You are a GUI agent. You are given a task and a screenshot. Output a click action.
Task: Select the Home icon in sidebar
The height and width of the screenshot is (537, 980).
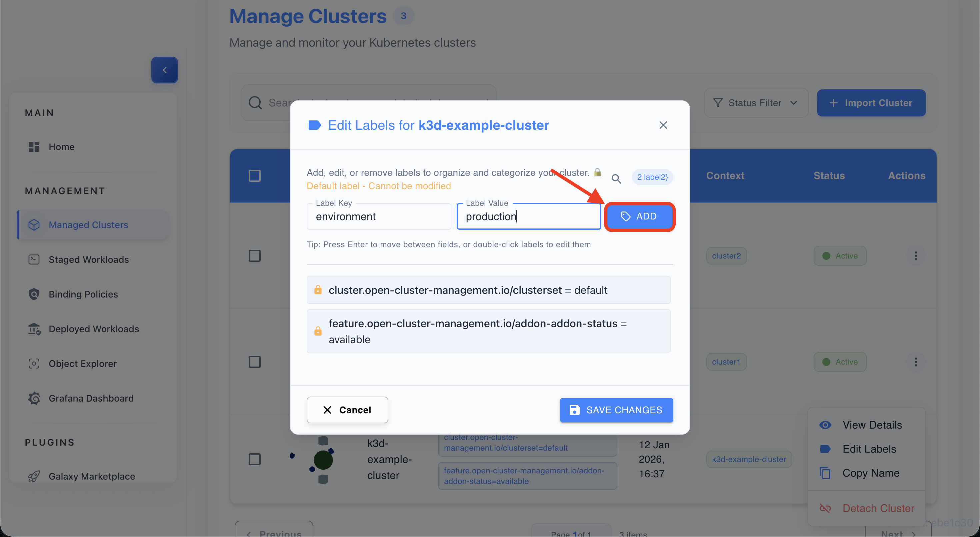pos(34,146)
